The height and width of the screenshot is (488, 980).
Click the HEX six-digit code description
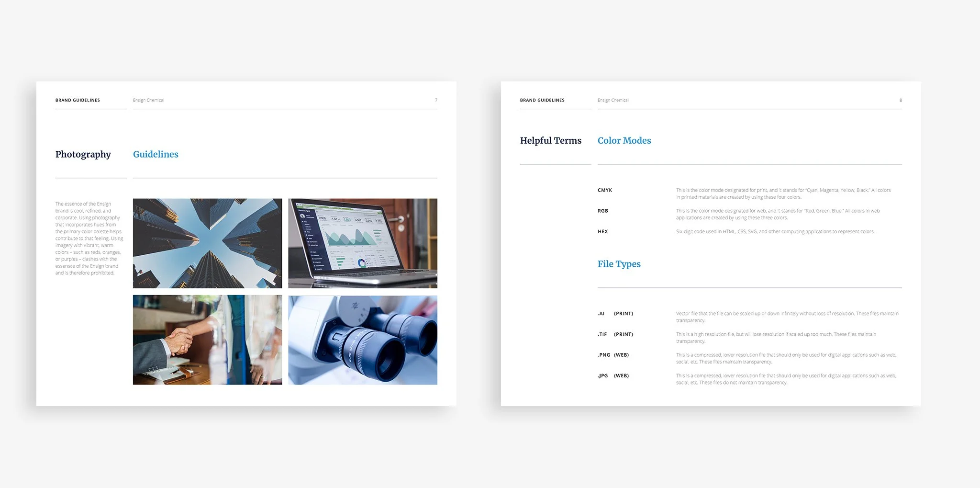click(775, 231)
